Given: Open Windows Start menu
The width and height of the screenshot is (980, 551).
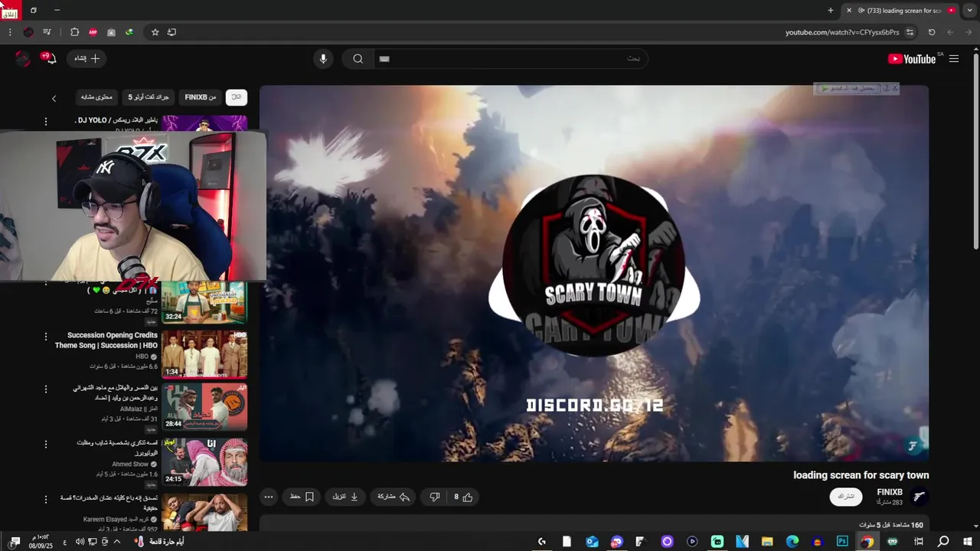Looking at the screenshot, I should [x=968, y=542].
